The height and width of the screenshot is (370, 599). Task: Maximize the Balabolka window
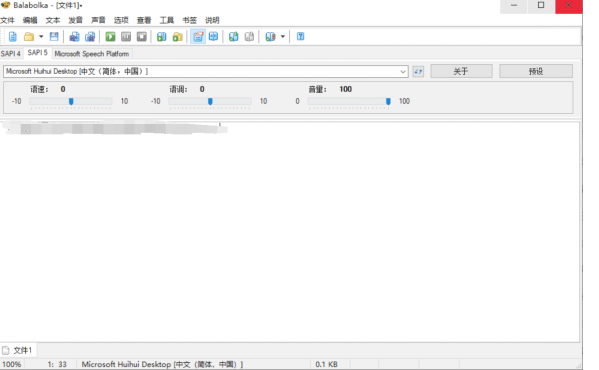coord(541,6)
